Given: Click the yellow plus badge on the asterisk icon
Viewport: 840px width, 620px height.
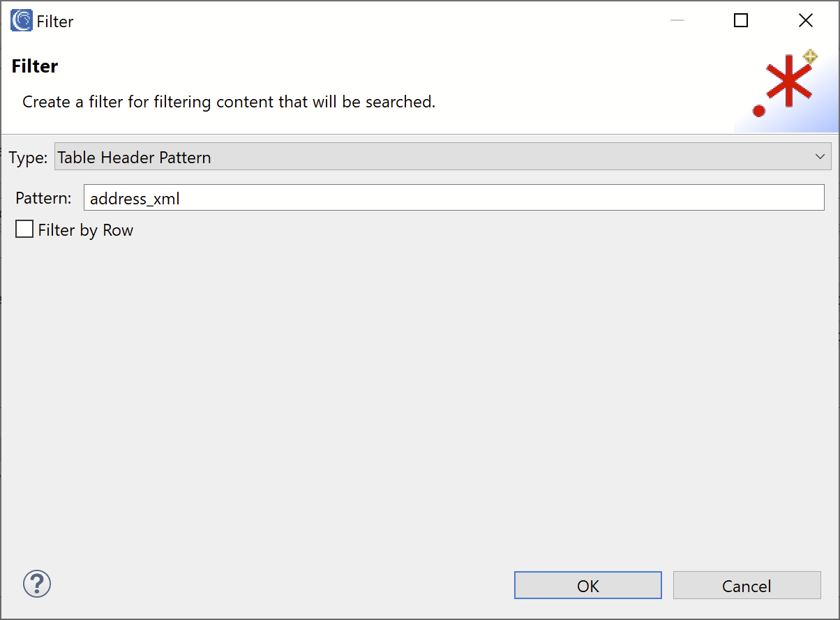Looking at the screenshot, I should coord(809,56).
